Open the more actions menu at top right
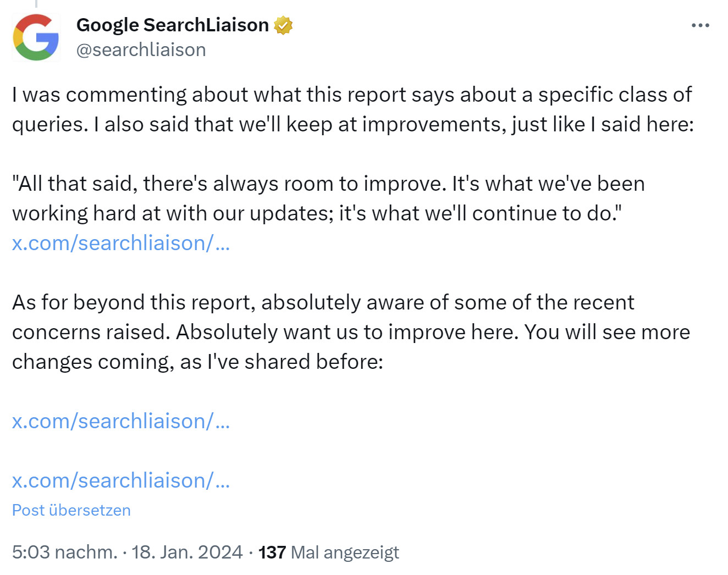 tap(701, 25)
